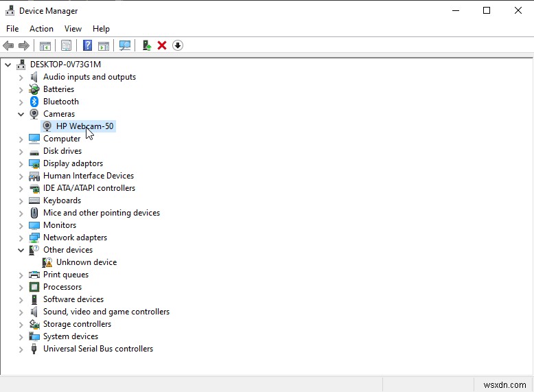Collapse the DESKTOP-0V73G1M root node
Image resolution: width=534 pixels, height=392 pixels.
point(8,65)
